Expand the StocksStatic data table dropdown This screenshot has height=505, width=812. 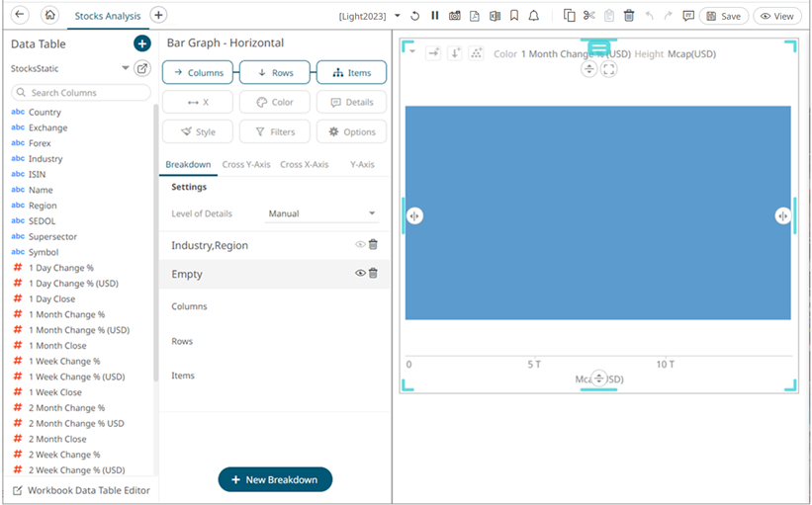pos(126,68)
